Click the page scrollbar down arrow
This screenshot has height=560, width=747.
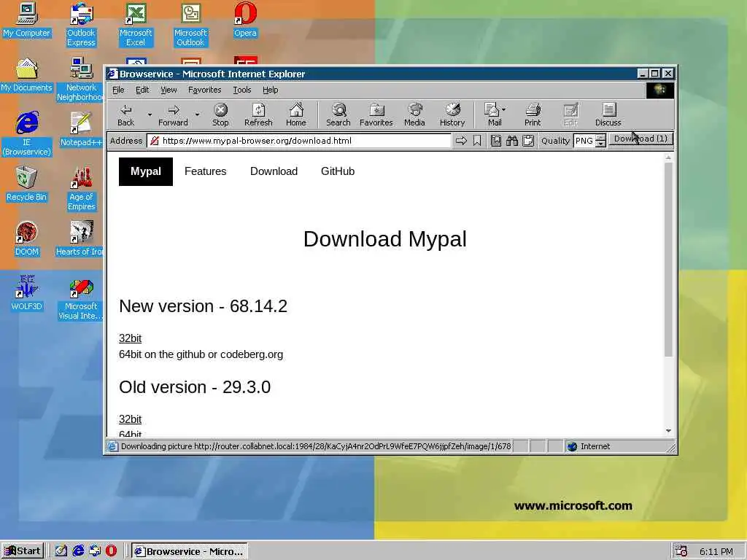tap(668, 431)
